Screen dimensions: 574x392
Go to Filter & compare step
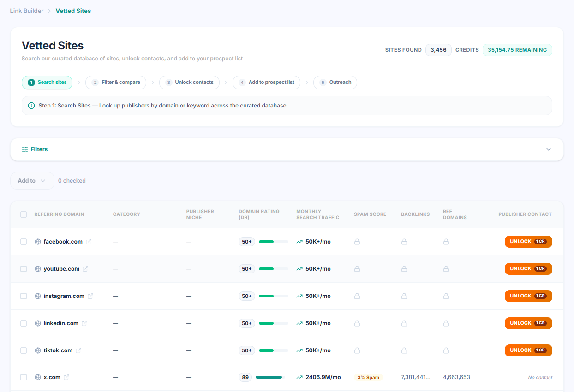point(116,83)
